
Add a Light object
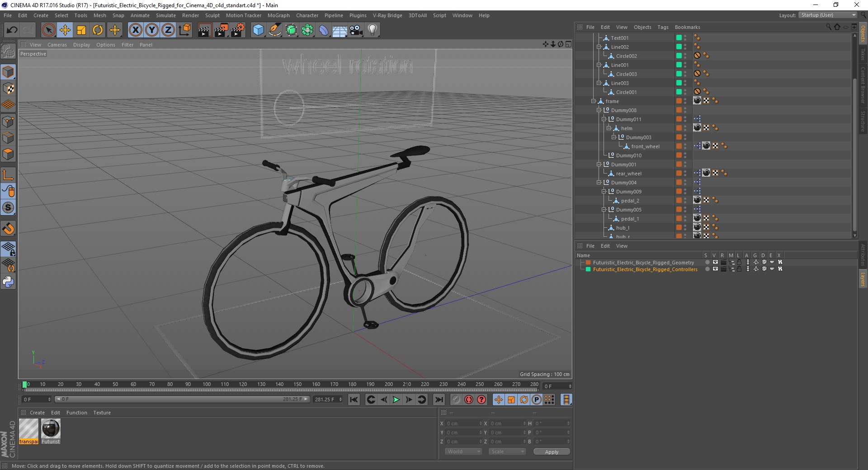tap(373, 30)
